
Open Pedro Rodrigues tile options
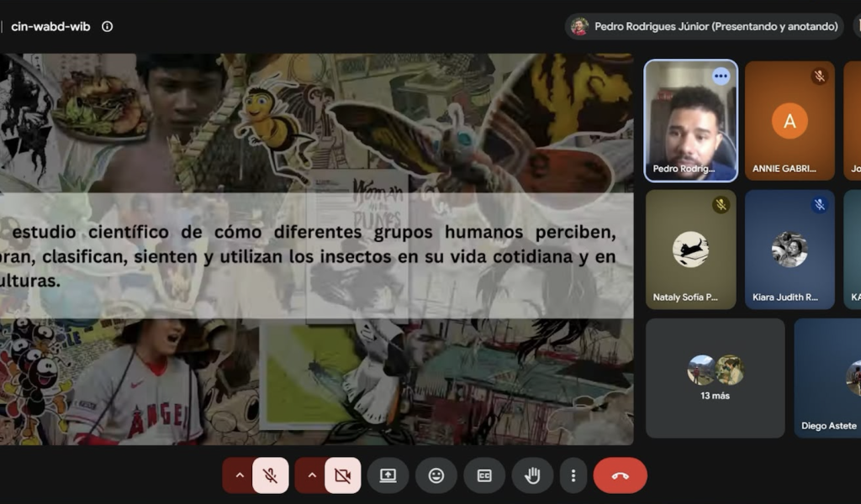click(721, 76)
